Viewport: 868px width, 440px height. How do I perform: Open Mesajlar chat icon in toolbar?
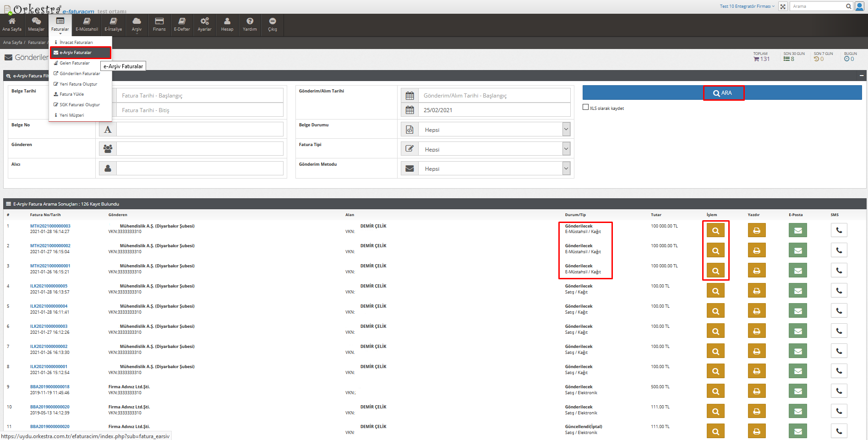pos(36,25)
